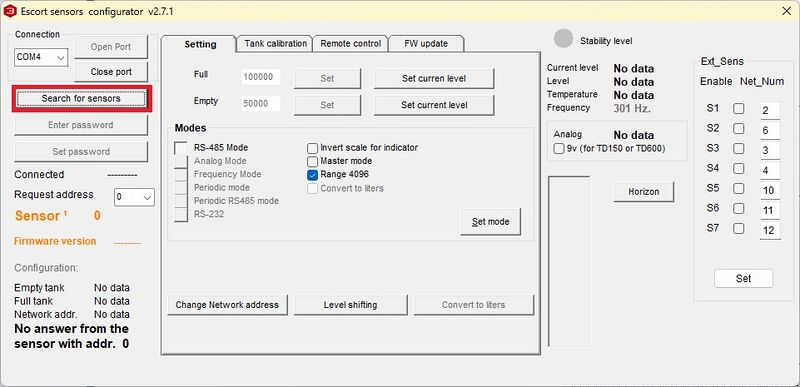
Task: Enable external sensor S1 checkbox
Action: coord(738,109)
